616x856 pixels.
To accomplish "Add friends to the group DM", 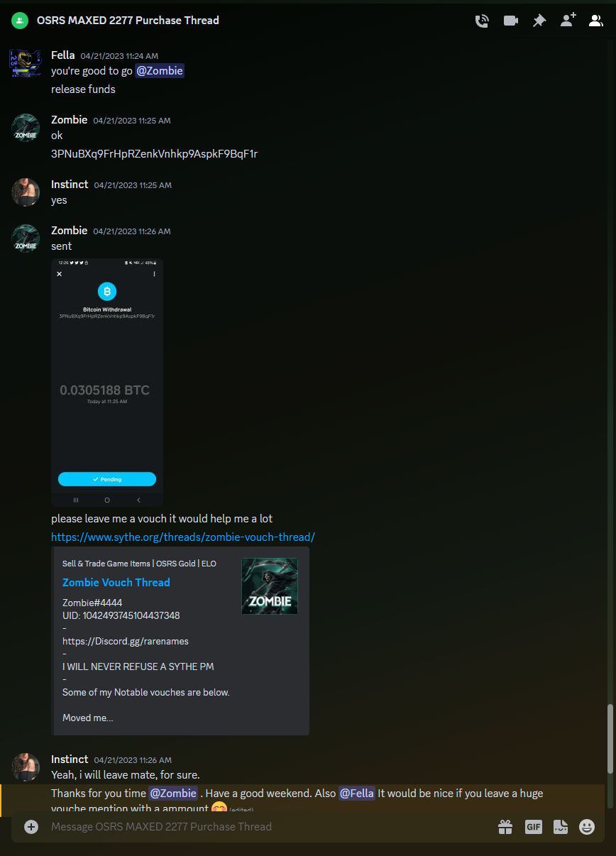I will [x=568, y=21].
